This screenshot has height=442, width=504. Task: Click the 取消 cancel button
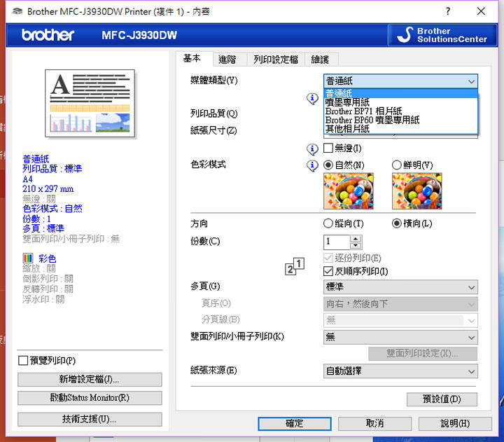[374, 424]
